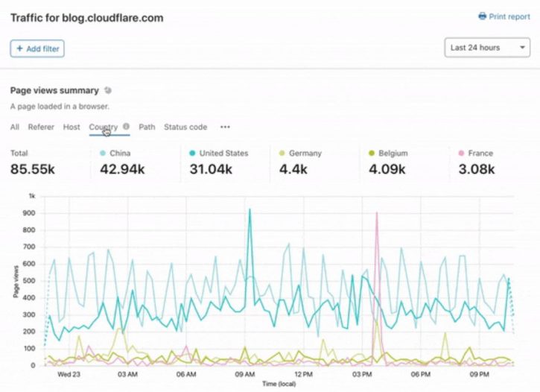Click the Wed 23 x-axis label
Viewport: 540px width, 392px height.
(x=69, y=374)
